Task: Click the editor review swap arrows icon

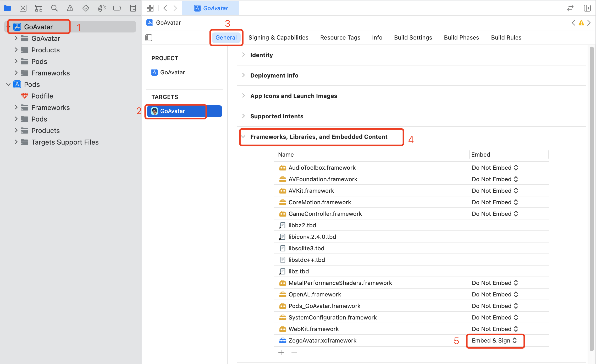Action: click(570, 8)
